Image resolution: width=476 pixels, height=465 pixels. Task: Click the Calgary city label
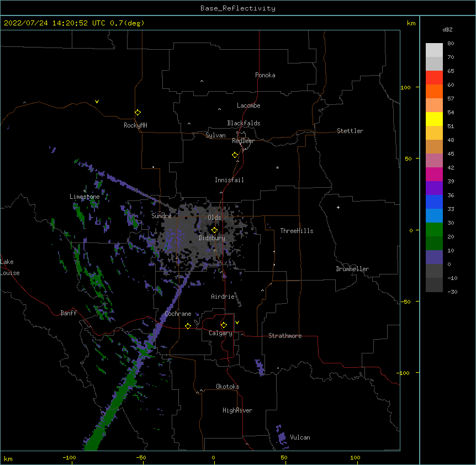(x=220, y=333)
